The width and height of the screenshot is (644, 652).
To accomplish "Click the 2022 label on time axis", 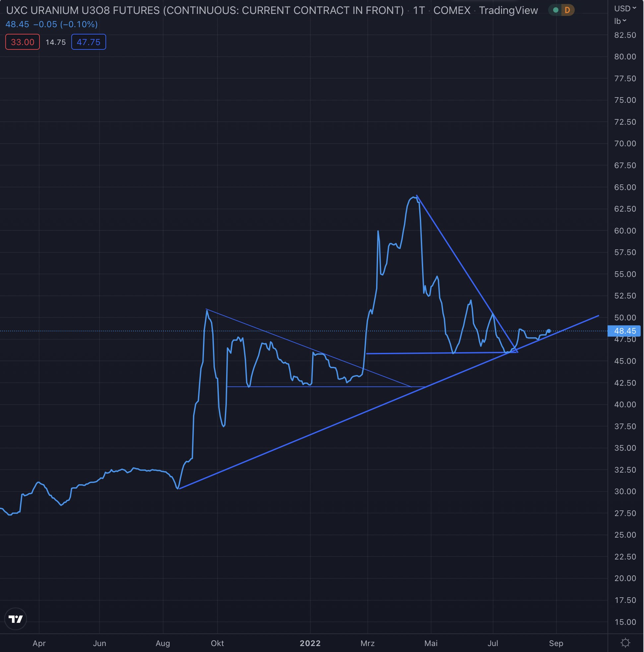I will point(310,643).
